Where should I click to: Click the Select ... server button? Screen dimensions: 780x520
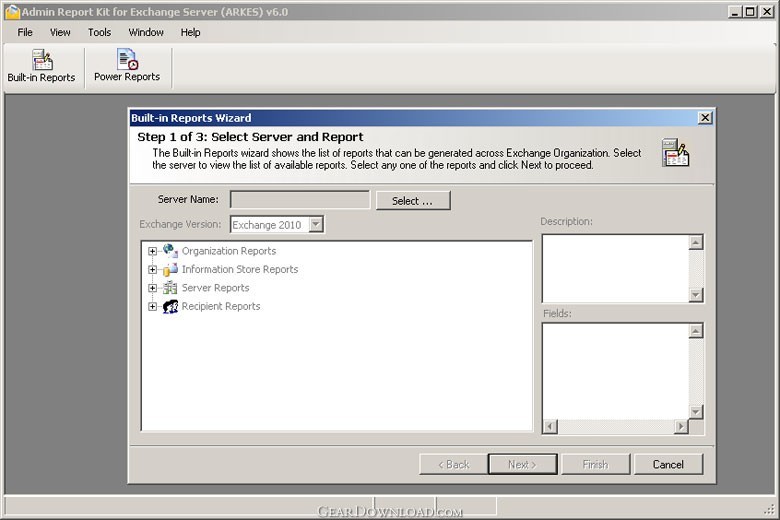pos(413,201)
